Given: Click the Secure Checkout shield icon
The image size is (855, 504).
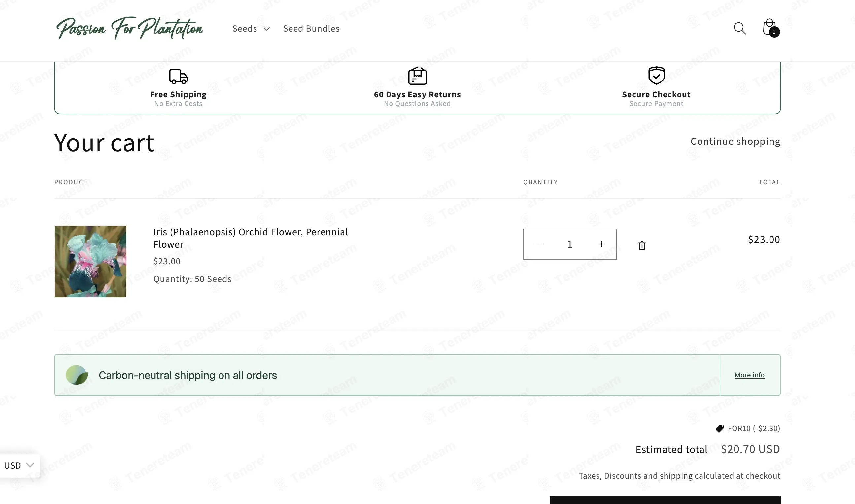Looking at the screenshot, I should pyautogui.click(x=656, y=75).
